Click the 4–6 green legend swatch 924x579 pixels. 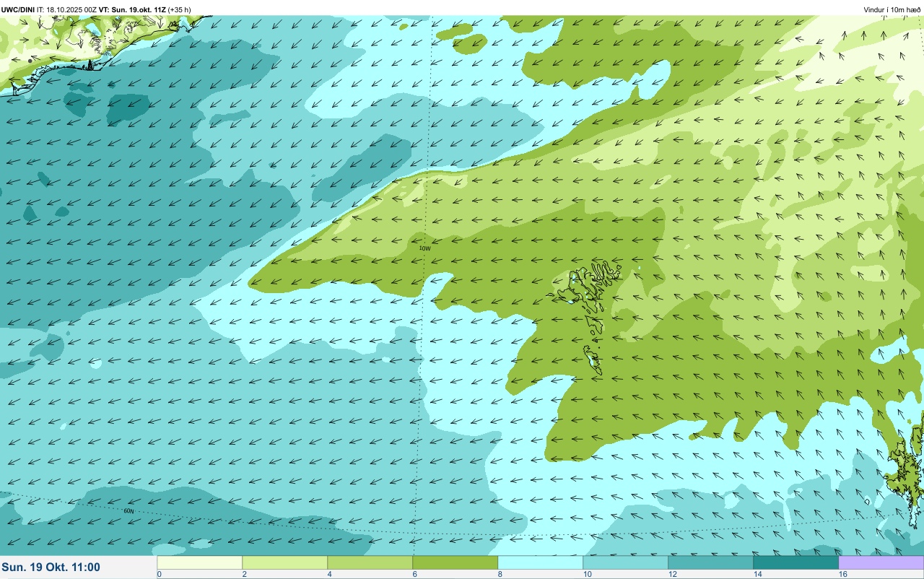pos(370,562)
